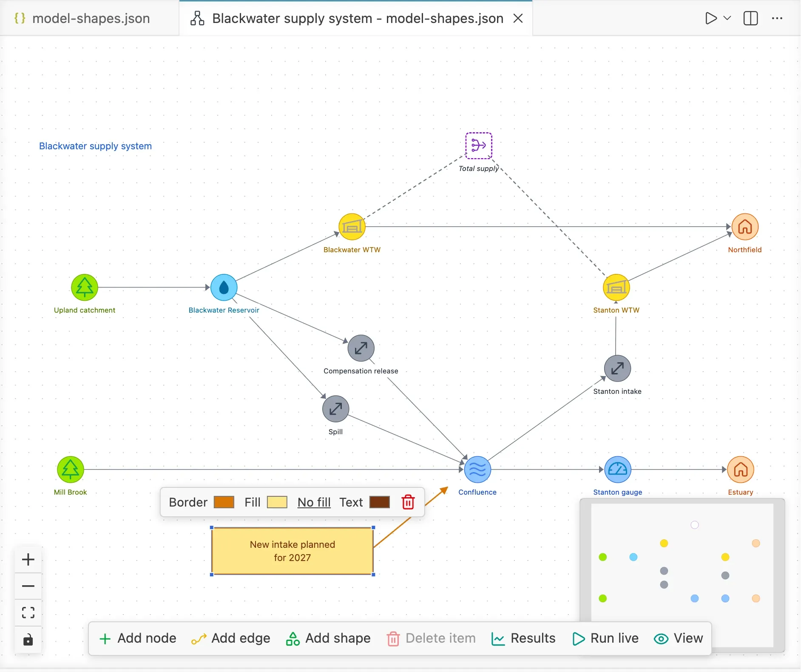Open the Border color swatch

tap(224, 502)
